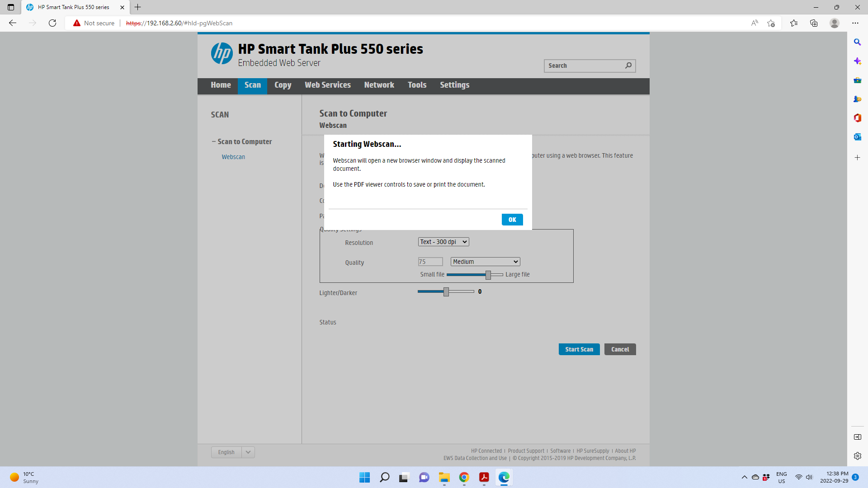
Task: Click into the EWS Search field
Action: click(583, 66)
